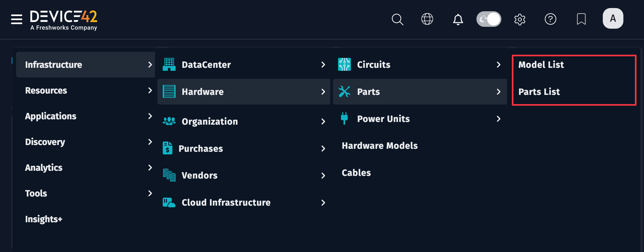Open the settings gear icon

[x=520, y=19]
